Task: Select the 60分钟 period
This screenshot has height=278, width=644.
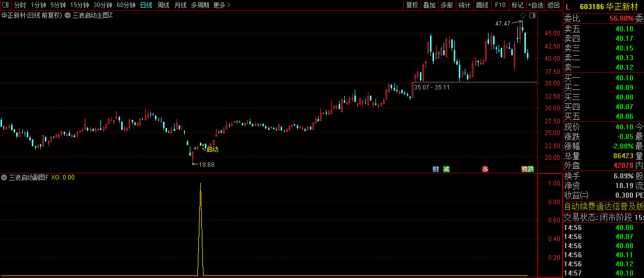Action: (x=126, y=5)
